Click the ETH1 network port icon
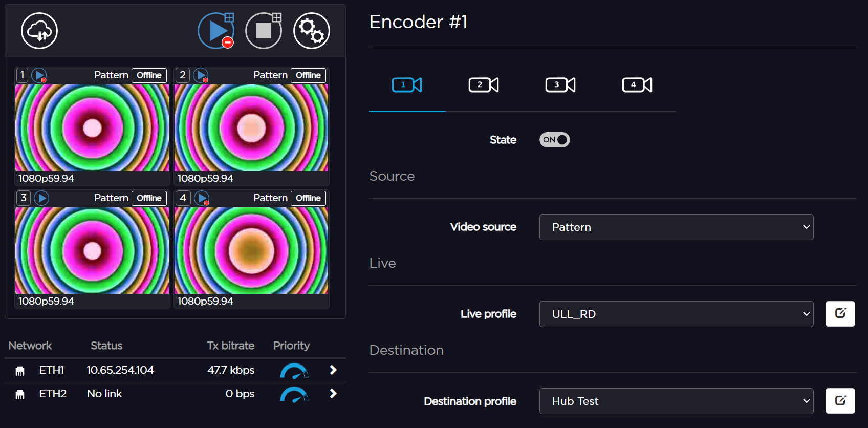This screenshot has height=428, width=868. click(x=20, y=371)
